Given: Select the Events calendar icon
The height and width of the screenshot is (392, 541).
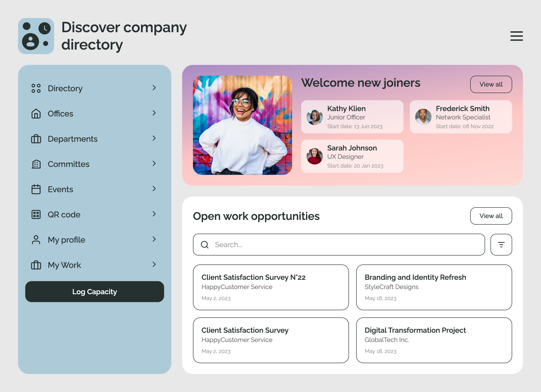Looking at the screenshot, I should [36, 189].
